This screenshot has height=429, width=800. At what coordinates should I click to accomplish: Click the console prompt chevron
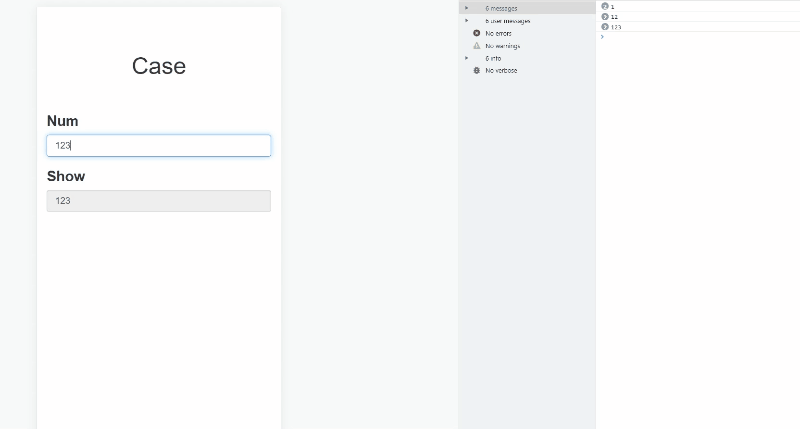(x=602, y=37)
